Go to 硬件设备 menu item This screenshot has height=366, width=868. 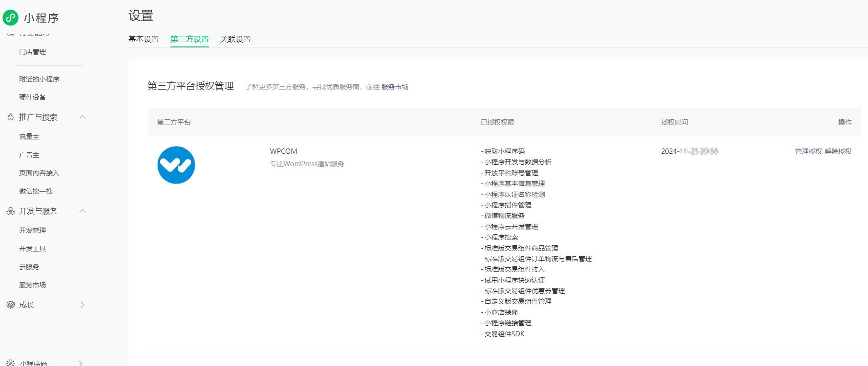[33, 97]
